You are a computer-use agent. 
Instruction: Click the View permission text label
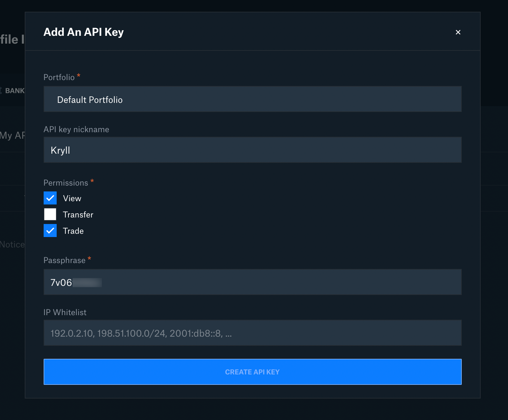[x=72, y=198]
